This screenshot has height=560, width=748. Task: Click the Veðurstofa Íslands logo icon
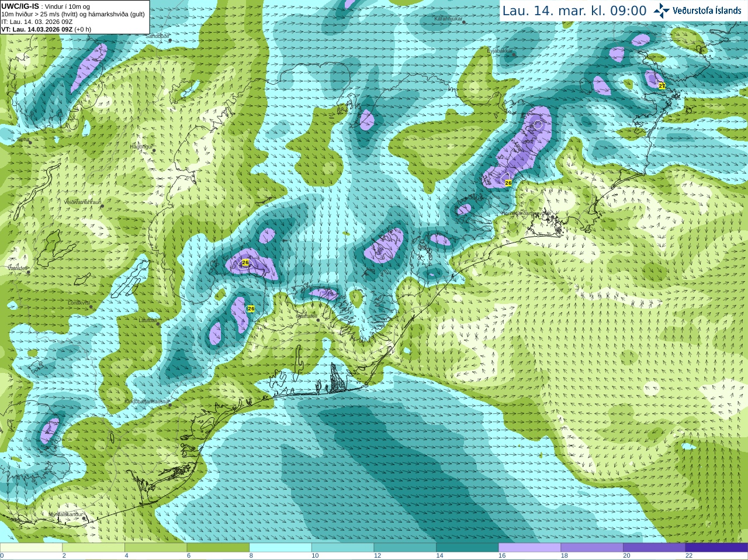(x=662, y=11)
